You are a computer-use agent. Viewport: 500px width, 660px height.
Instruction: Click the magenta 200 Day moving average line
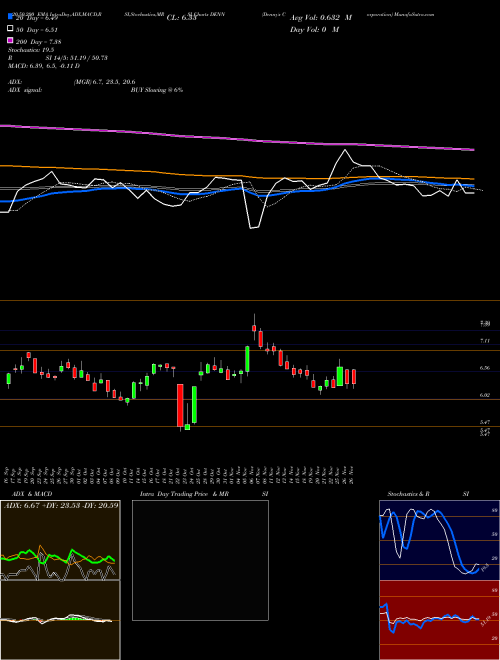(237, 139)
